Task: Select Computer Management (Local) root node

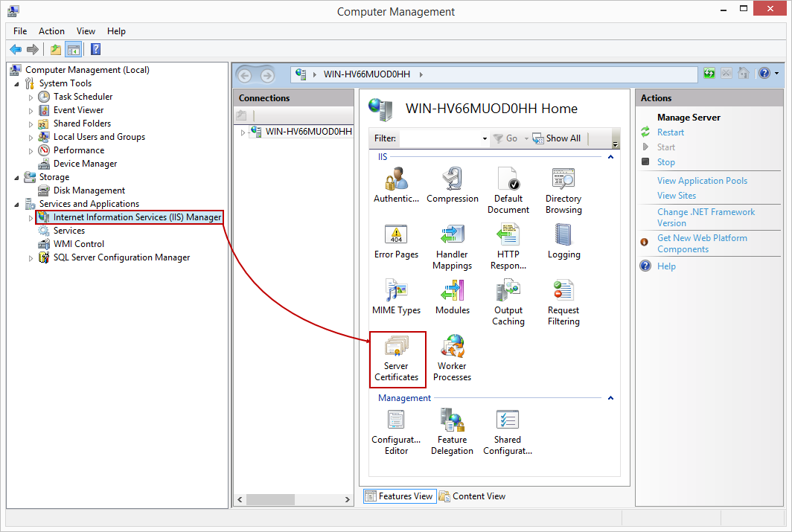Action: tap(87, 70)
